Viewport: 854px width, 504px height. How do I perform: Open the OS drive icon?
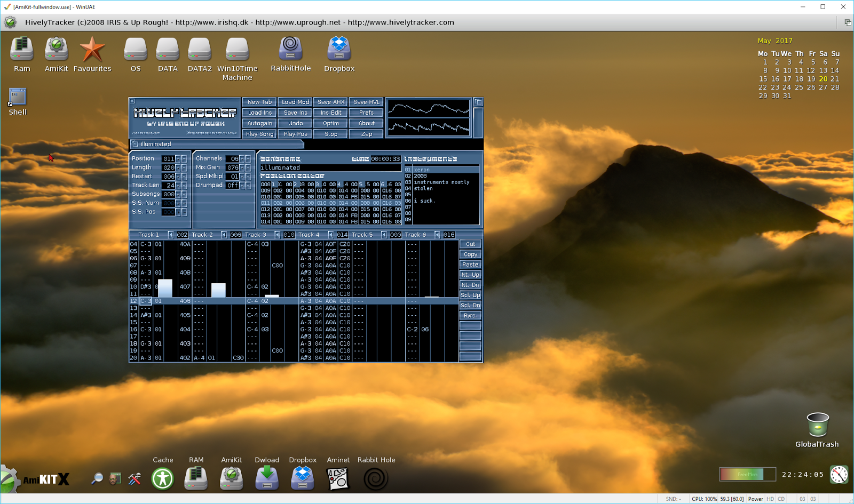point(136,50)
